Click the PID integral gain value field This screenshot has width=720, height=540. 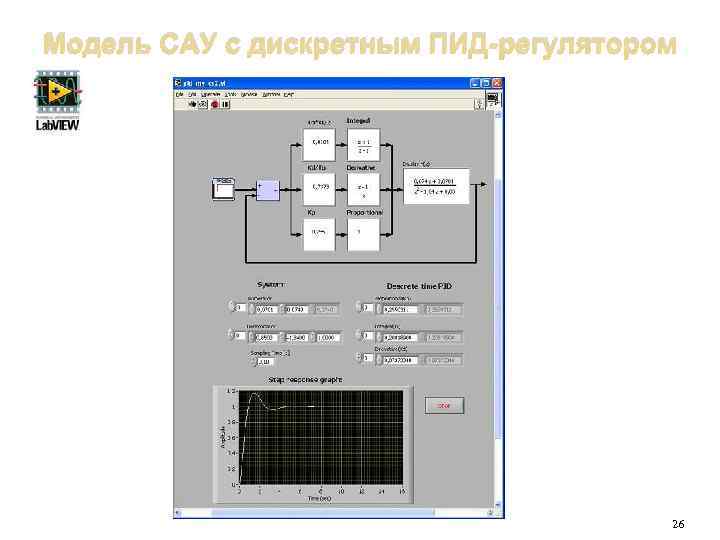click(x=400, y=338)
